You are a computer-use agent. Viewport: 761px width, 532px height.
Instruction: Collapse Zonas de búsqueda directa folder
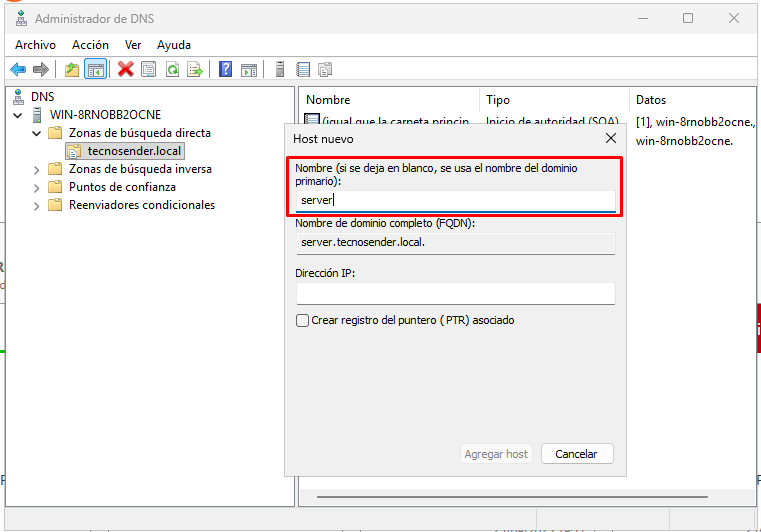[x=37, y=133]
